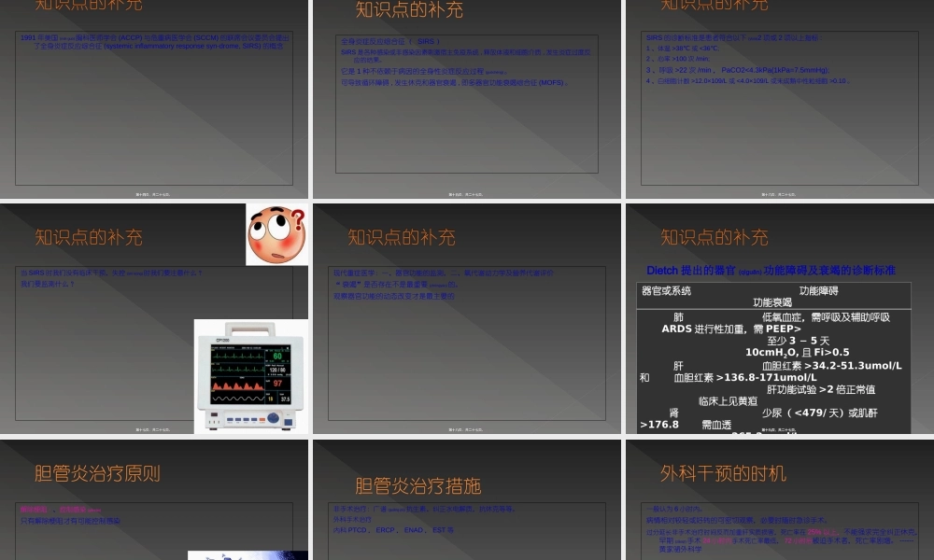Click the SpO2 reading 97 on the monitor
This screenshot has width=934, height=560.
[277, 383]
